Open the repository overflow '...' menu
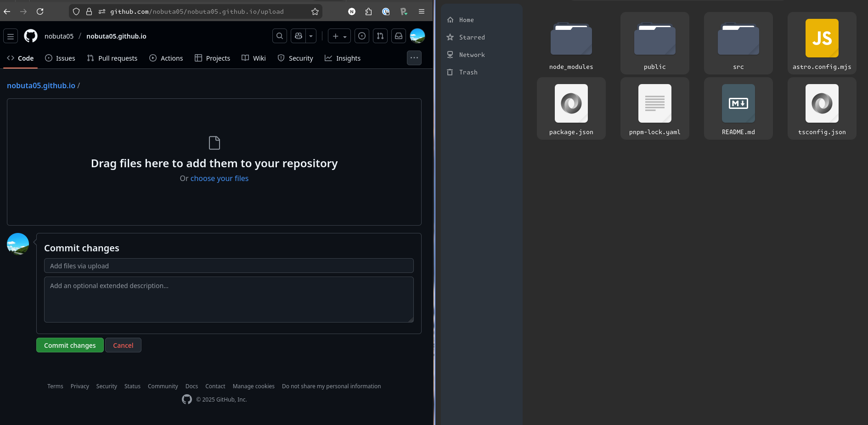The width and height of the screenshot is (868, 425). [414, 58]
